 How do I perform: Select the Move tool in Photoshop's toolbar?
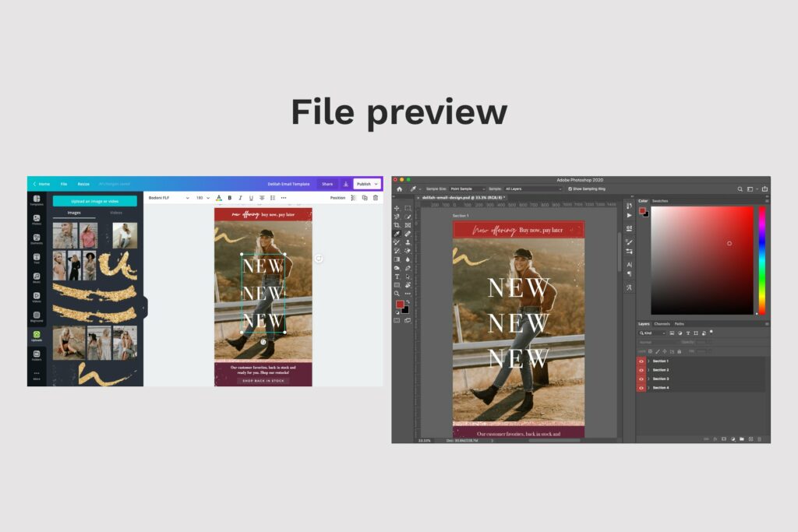pyautogui.click(x=397, y=208)
